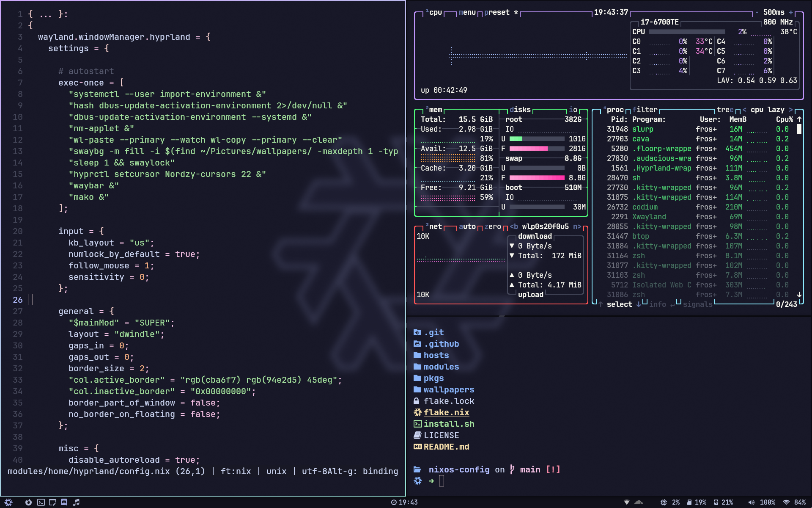Image resolution: width=812 pixels, height=508 pixels.
Task: Click the NixOS launcher icon in the bar
Action: click(x=8, y=502)
